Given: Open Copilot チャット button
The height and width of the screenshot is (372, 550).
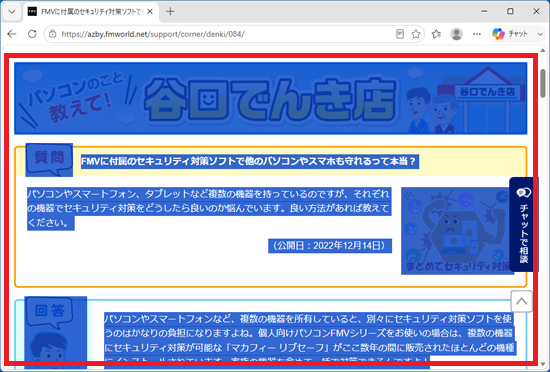Looking at the screenshot, I should pyautogui.click(x=510, y=34).
